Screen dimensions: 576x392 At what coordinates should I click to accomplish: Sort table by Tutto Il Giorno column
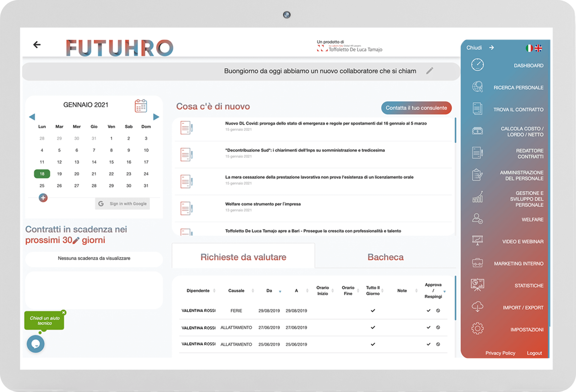pyautogui.click(x=382, y=291)
